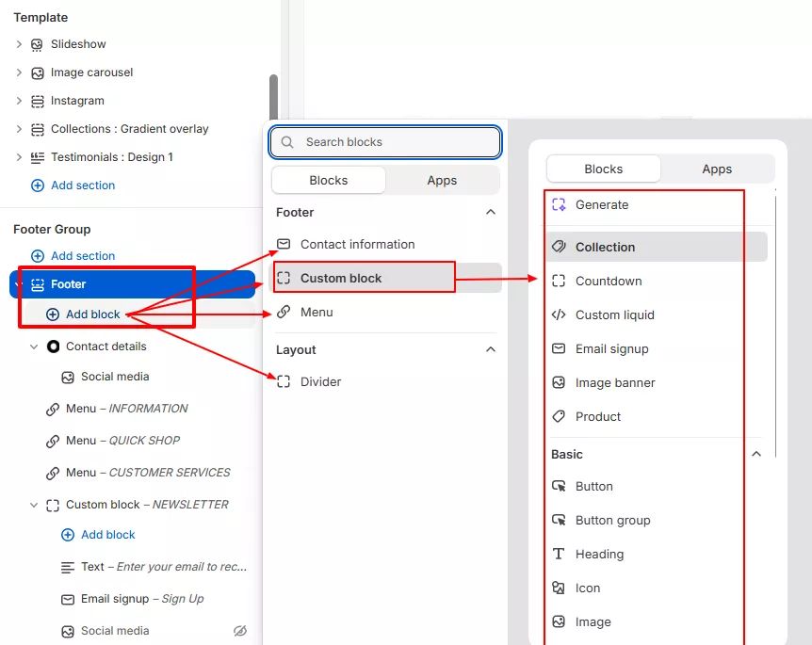
Task: Click the Contact information envelope icon
Action: pos(284,245)
